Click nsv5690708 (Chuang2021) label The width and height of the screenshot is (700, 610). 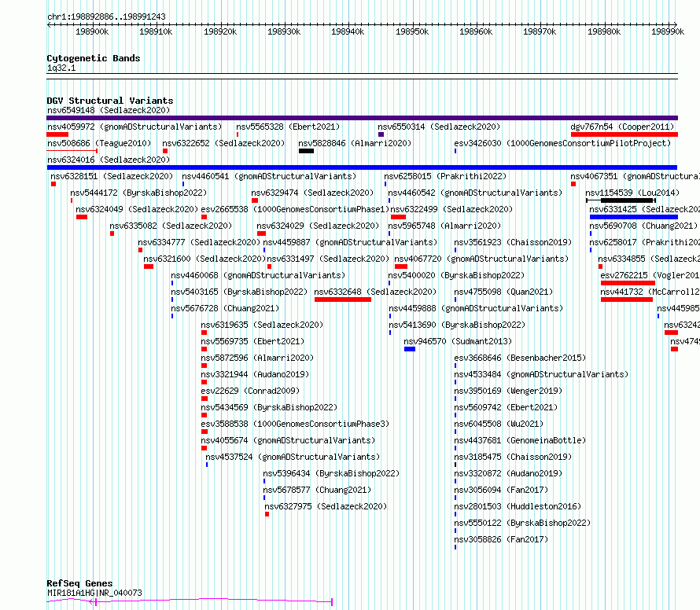(643, 226)
